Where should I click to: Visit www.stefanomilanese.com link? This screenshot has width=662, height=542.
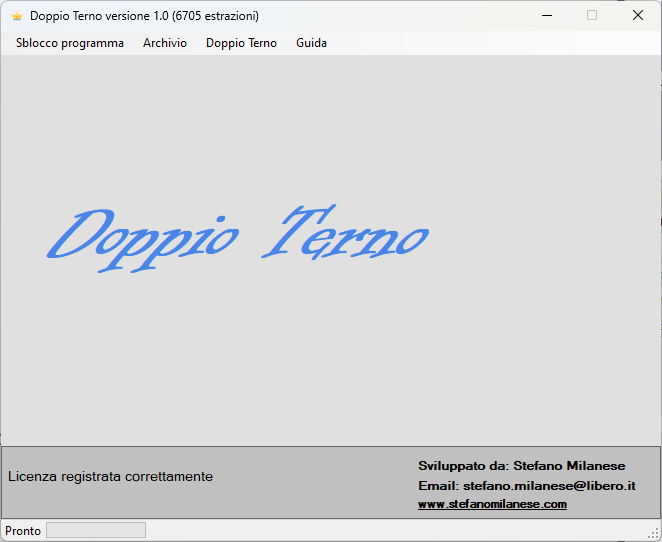point(492,504)
